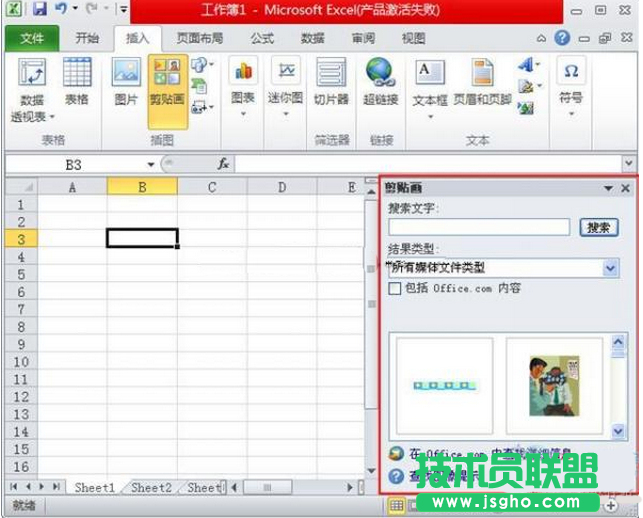Screen dimensions: 643x518
Task: Select row 7 header
Action: point(21,309)
